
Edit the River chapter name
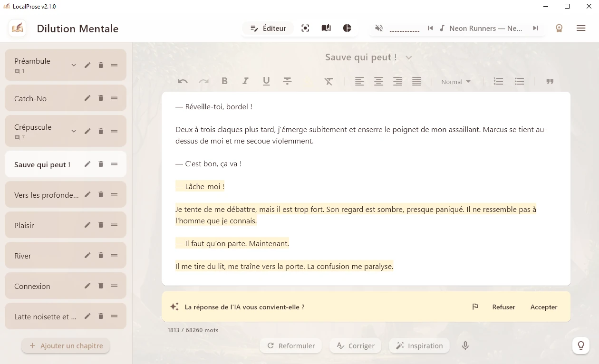pyautogui.click(x=87, y=256)
